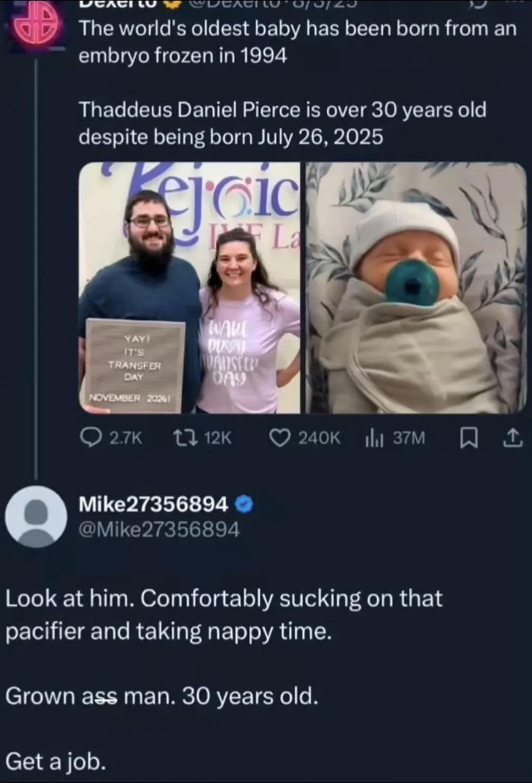Select the "Thaddeus Daniel Pierce" paragraph
The width and height of the screenshot is (532, 783).
tap(282, 123)
